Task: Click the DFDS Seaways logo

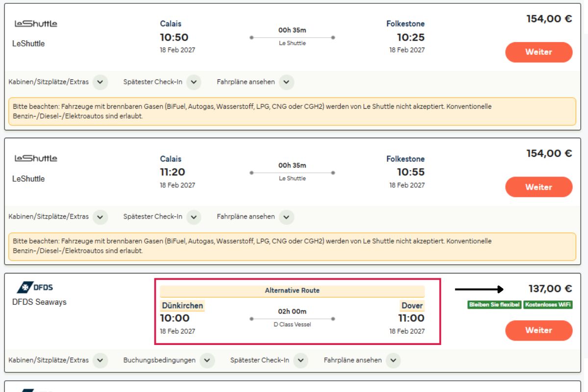Action: 35,287
